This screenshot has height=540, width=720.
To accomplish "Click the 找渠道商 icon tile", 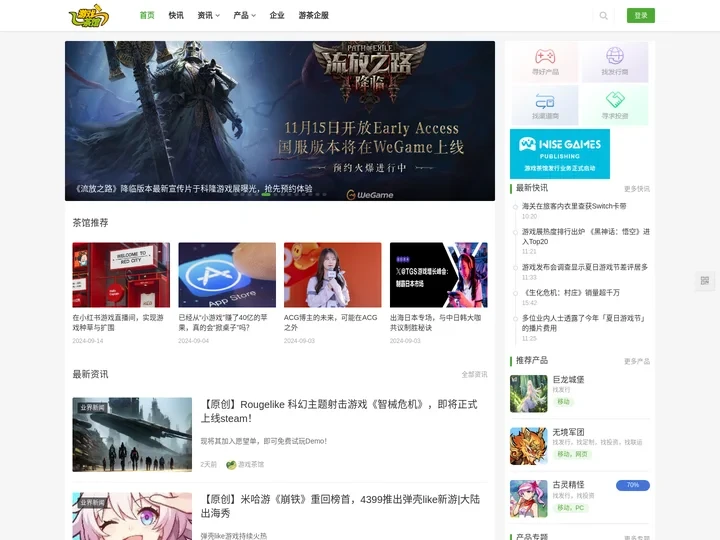I will [x=545, y=105].
